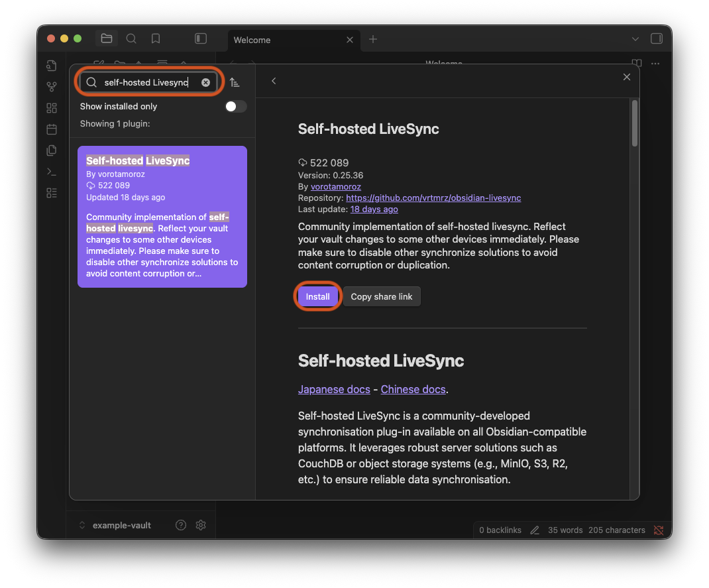Image resolution: width=709 pixels, height=588 pixels.
Task: Open graph view ribbon icon
Action: coord(52,86)
